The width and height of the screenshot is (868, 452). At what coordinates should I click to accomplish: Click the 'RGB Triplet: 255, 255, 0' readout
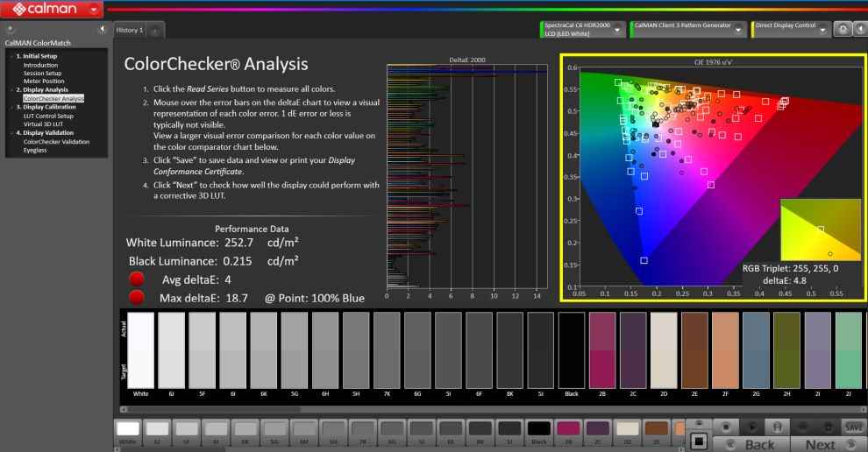[x=791, y=268]
